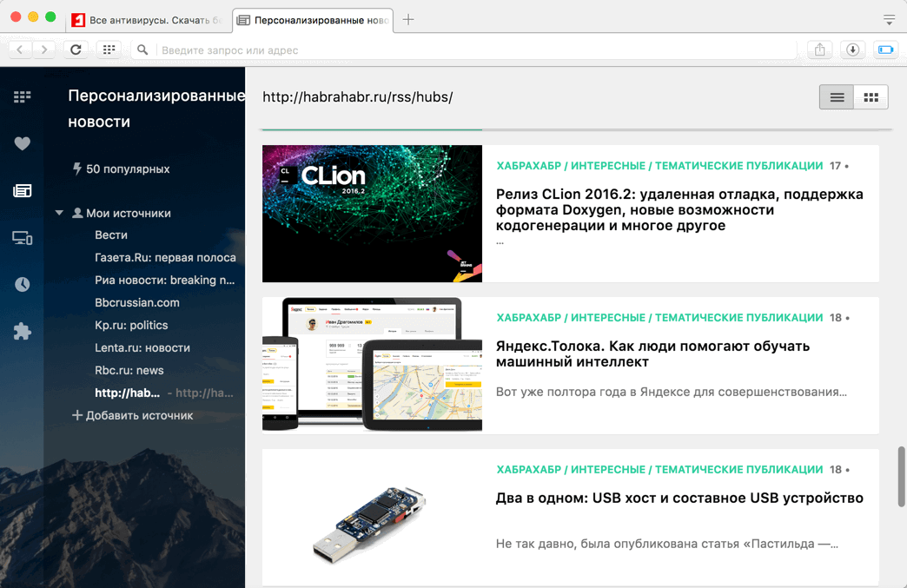Image resolution: width=907 pixels, height=588 pixels.
Task: Open History clock icon in sidebar
Action: point(22,285)
